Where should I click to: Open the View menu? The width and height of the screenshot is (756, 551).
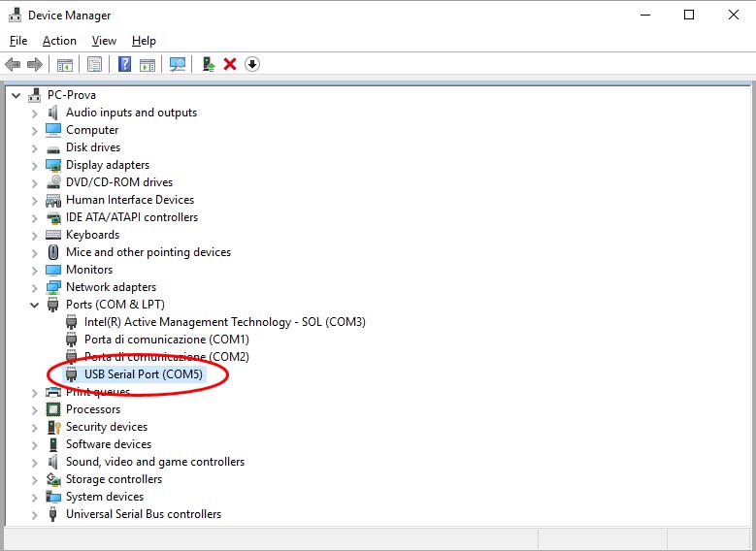click(x=104, y=41)
